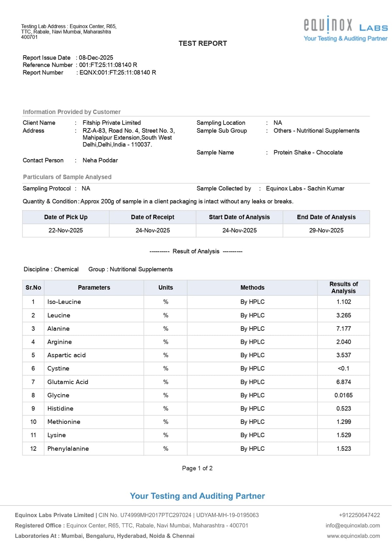Open the www.equinoxlab.com website link
This screenshot has width=392, height=554.
click(x=353, y=536)
